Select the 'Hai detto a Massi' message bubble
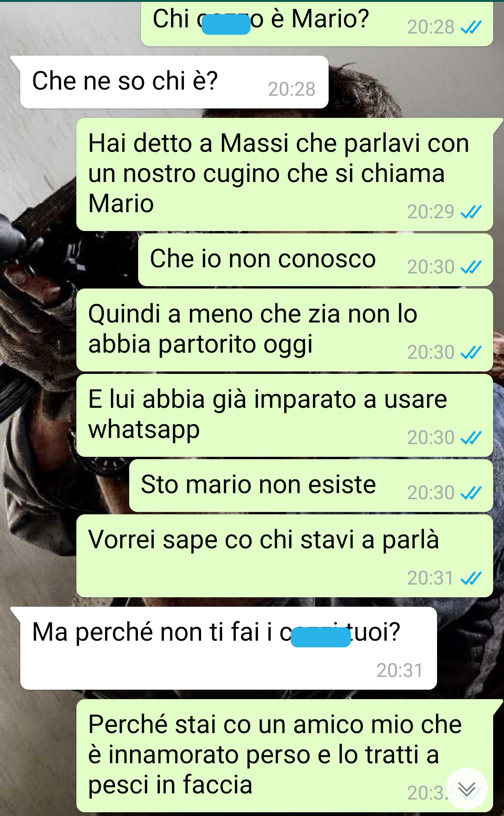Image resolution: width=504 pixels, height=816 pixels. [x=285, y=174]
